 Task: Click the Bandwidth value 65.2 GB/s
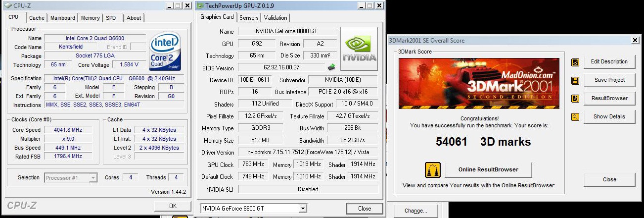point(352,141)
